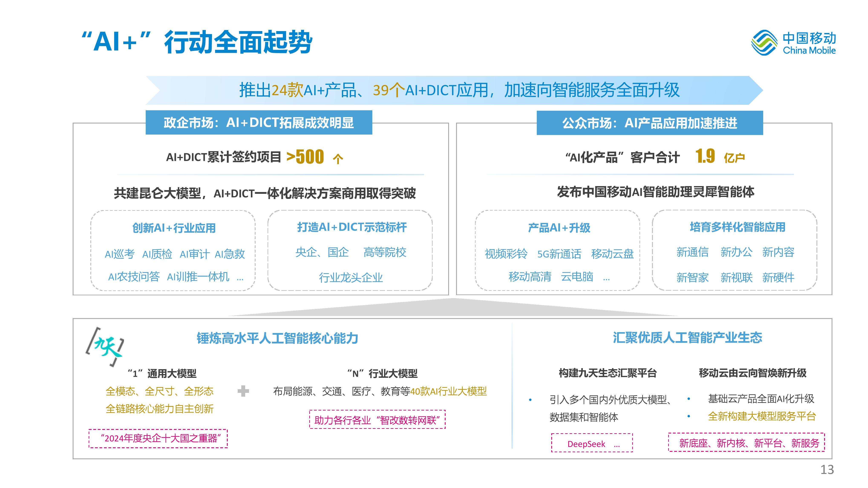Screen dimensions: 868x488
Task: Click the 新底座、新内核、新平台、新服务 box
Action: coord(747,442)
